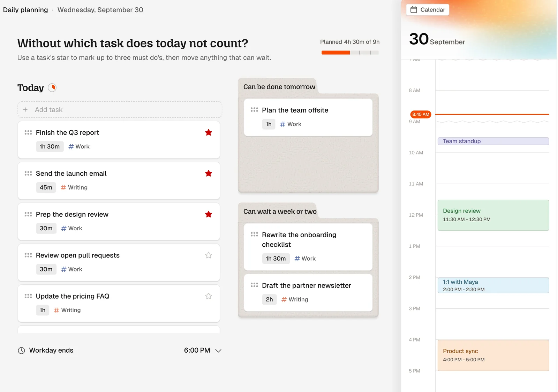This screenshot has width=558, height=392.
Task: Open the Workday ends 6:00 PM dropdown
Action: [203, 351]
